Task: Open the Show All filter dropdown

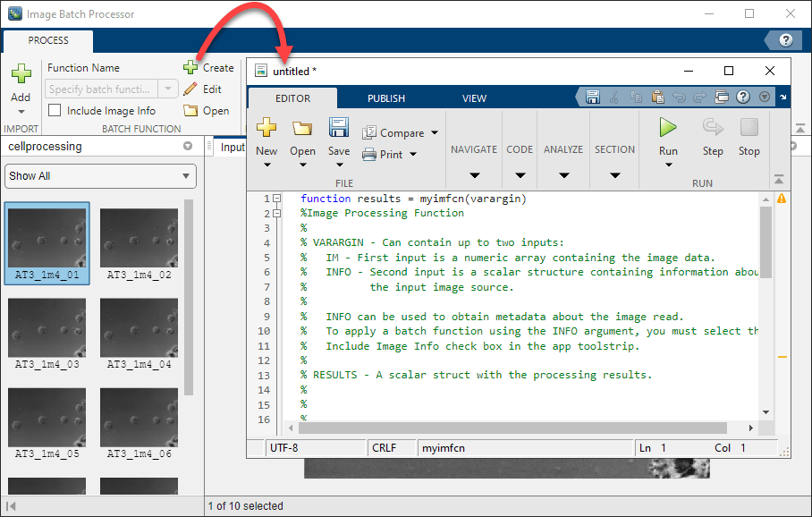Action: pos(99,176)
